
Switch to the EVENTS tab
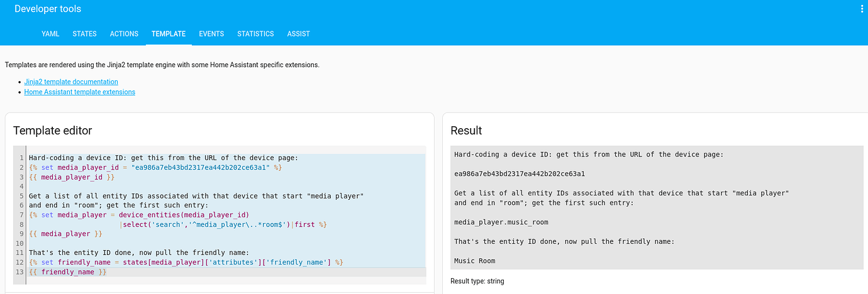[211, 34]
